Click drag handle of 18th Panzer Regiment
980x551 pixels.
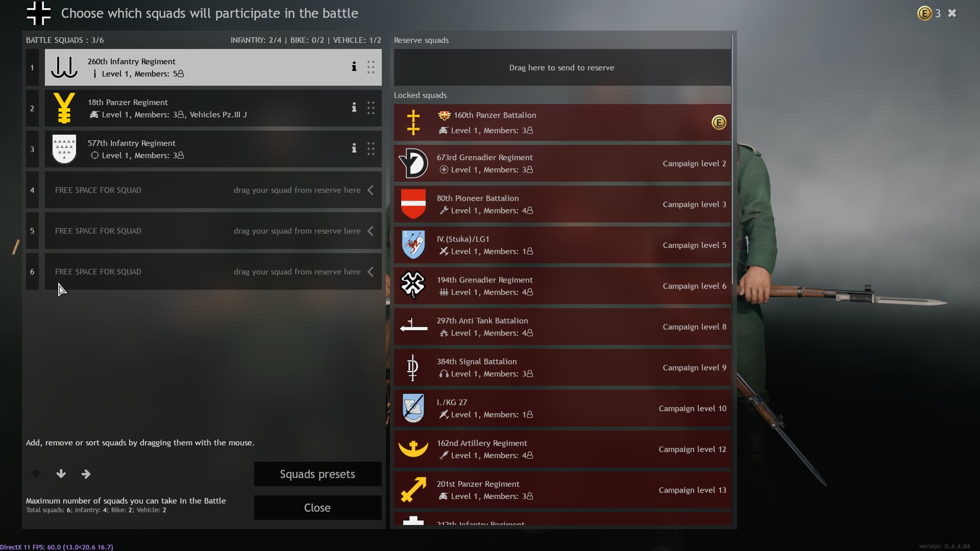[x=371, y=108]
